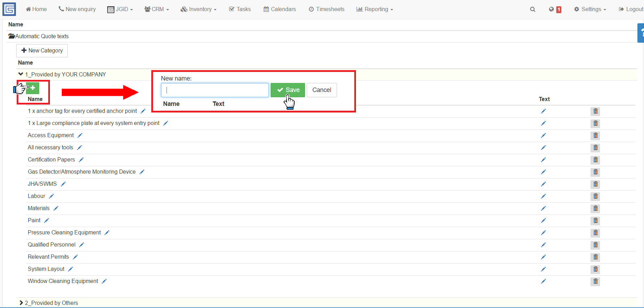Open Calendars
The height and width of the screenshot is (308, 644).
click(280, 9)
